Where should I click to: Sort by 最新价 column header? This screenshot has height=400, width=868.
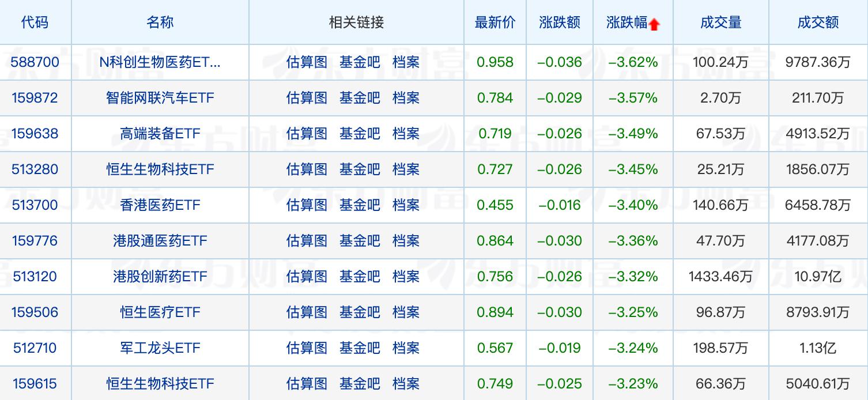point(495,22)
